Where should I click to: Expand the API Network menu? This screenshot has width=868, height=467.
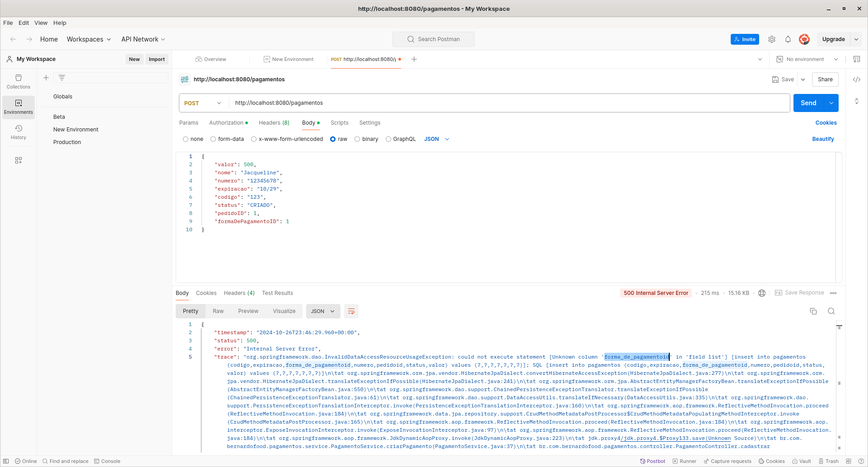[143, 39]
